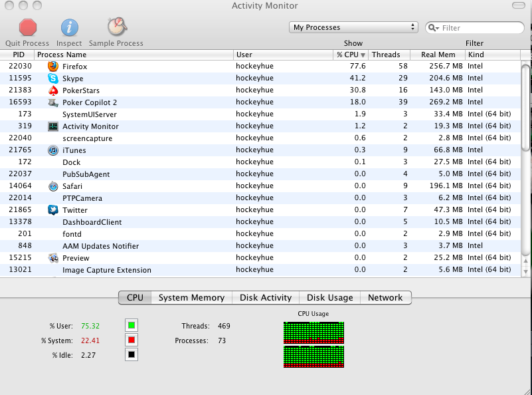Switch to the Disk Usage tab
The image size is (532, 395).
tap(330, 297)
